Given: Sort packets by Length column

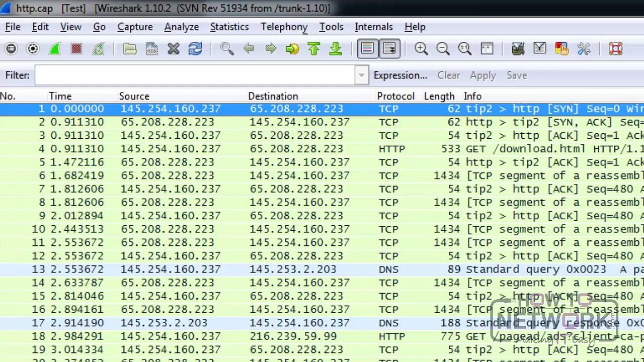Looking at the screenshot, I should [441, 96].
